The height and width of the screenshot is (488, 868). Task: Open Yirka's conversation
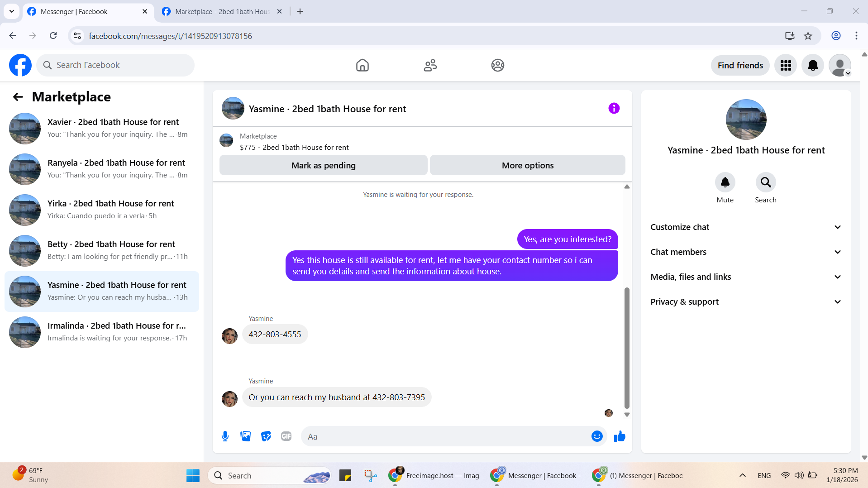pos(102,210)
